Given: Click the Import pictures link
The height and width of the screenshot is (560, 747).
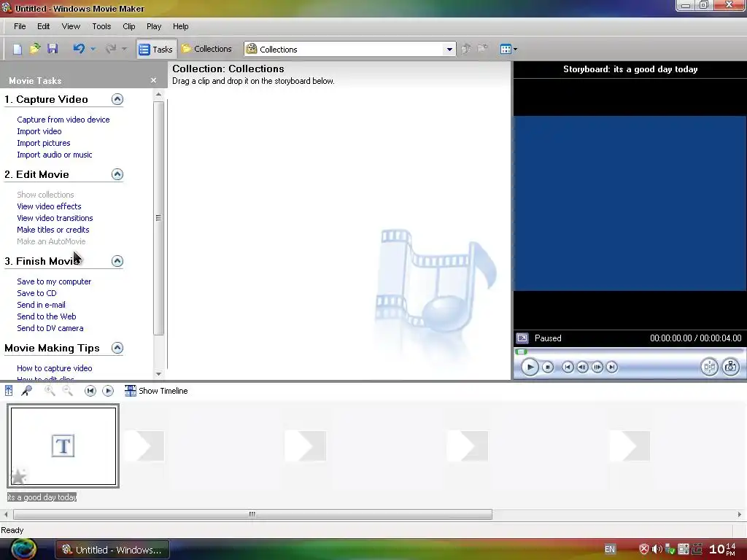Looking at the screenshot, I should pos(43,143).
